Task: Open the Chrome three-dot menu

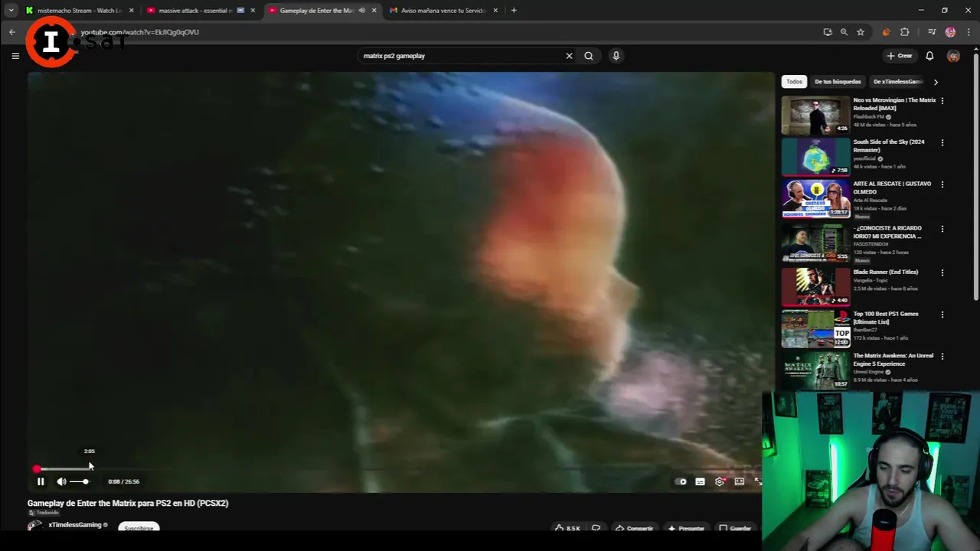Action: (969, 32)
